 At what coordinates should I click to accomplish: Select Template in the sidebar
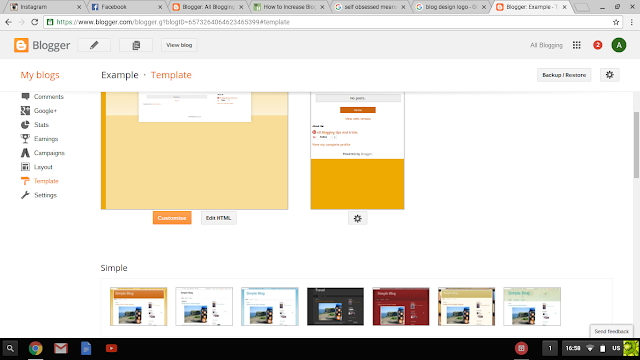tap(40, 181)
